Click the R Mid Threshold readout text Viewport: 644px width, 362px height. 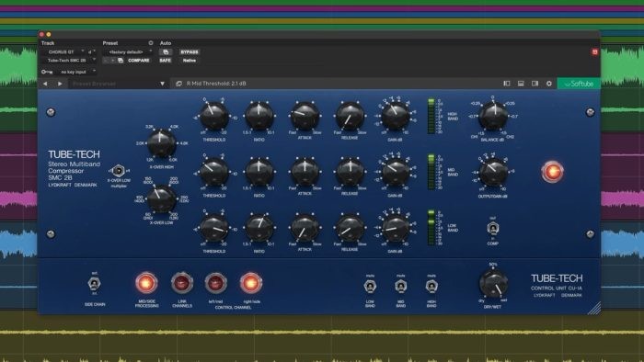(216, 84)
